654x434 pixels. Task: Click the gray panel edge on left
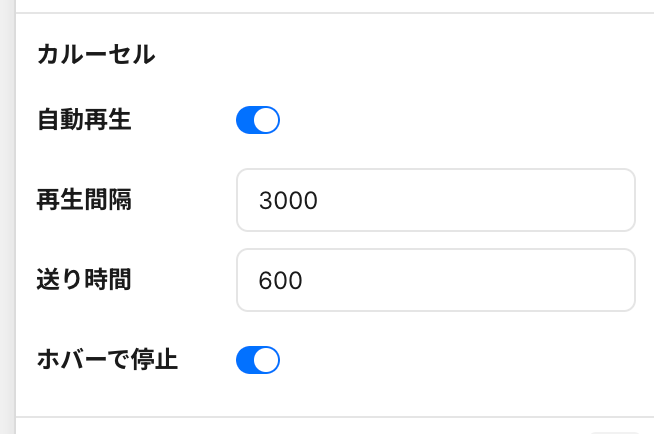tap(7, 217)
